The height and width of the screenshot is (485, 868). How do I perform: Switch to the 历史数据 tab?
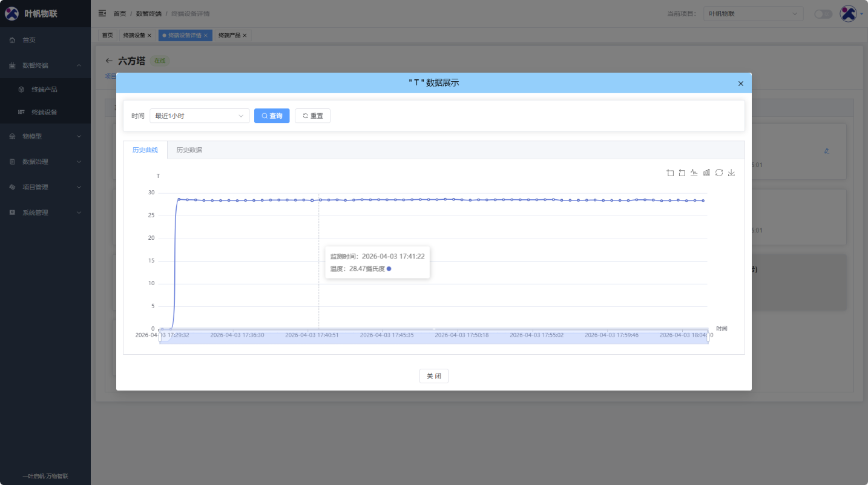[188, 150]
